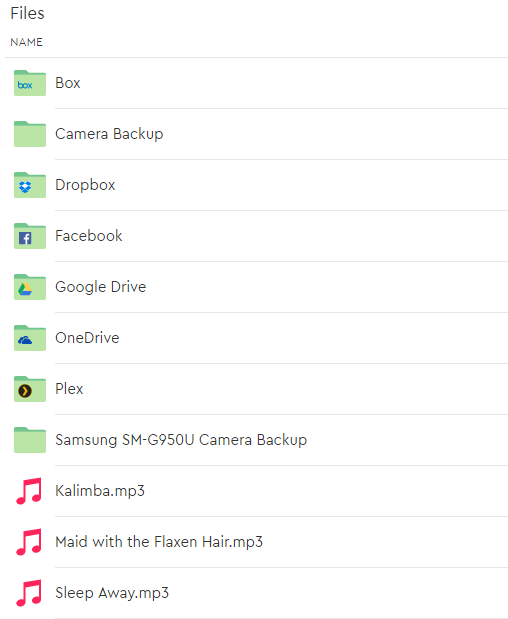The height and width of the screenshot is (619, 508).
Task: Select Maid with the Flaxen Hair.mp3 name
Action: click(x=159, y=542)
